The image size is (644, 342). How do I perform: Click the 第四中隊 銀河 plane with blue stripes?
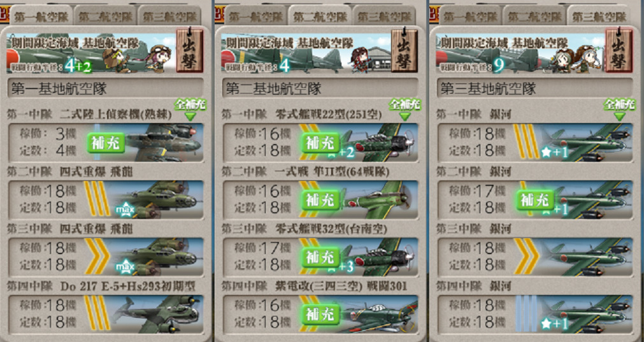click(x=587, y=315)
